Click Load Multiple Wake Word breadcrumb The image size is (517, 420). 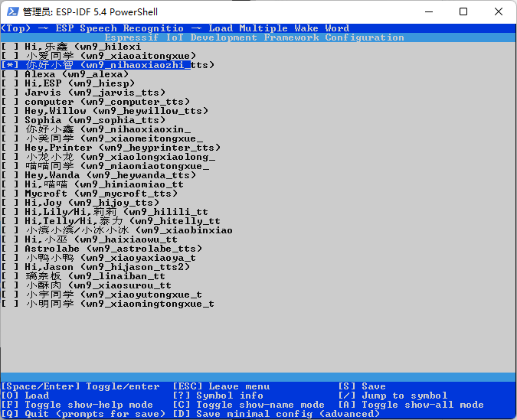click(x=279, y=28)
